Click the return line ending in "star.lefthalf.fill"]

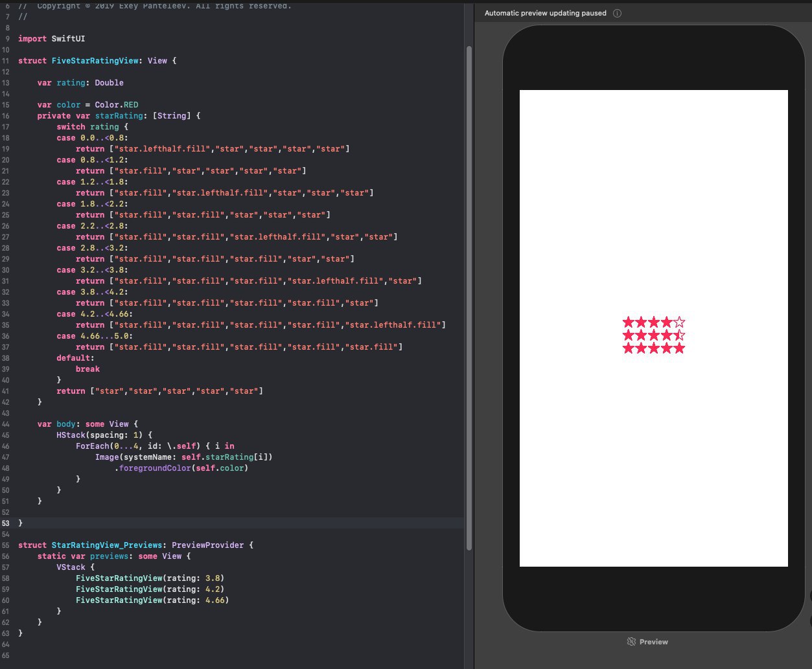click(261, 325)
